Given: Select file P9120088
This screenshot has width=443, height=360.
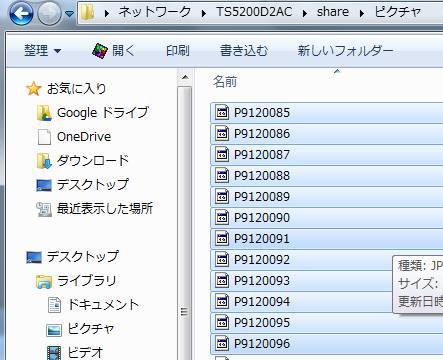Looking at the screenshot, I should (327, 176).
